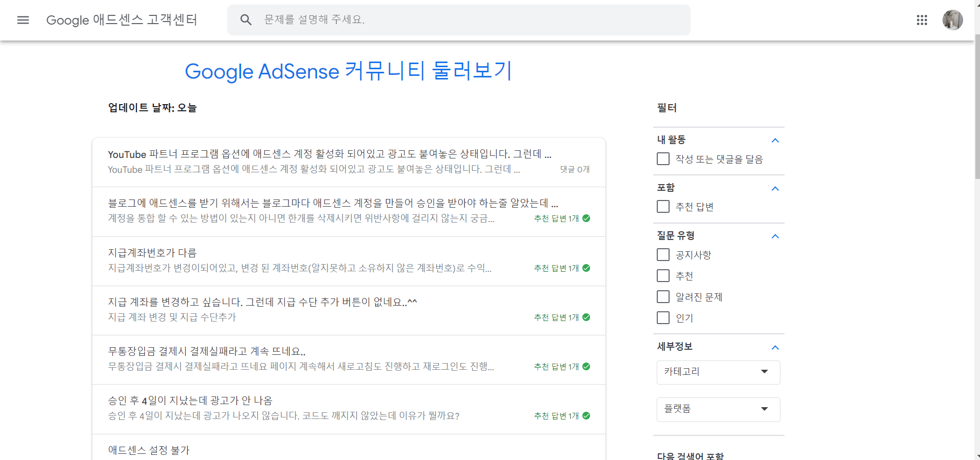980x460 pixels.
Task: Click the '세부정보' section title
Action: coord(675,346)
